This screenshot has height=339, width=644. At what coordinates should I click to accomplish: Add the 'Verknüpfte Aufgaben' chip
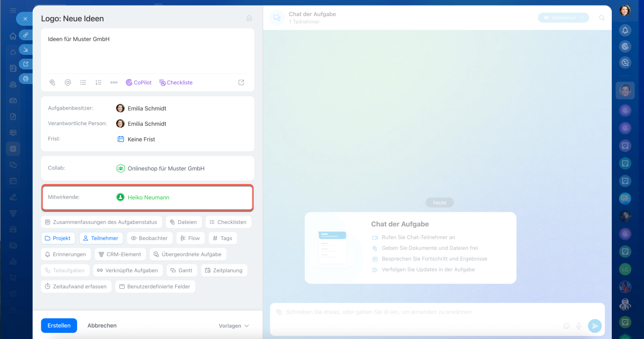coord(128,270)
